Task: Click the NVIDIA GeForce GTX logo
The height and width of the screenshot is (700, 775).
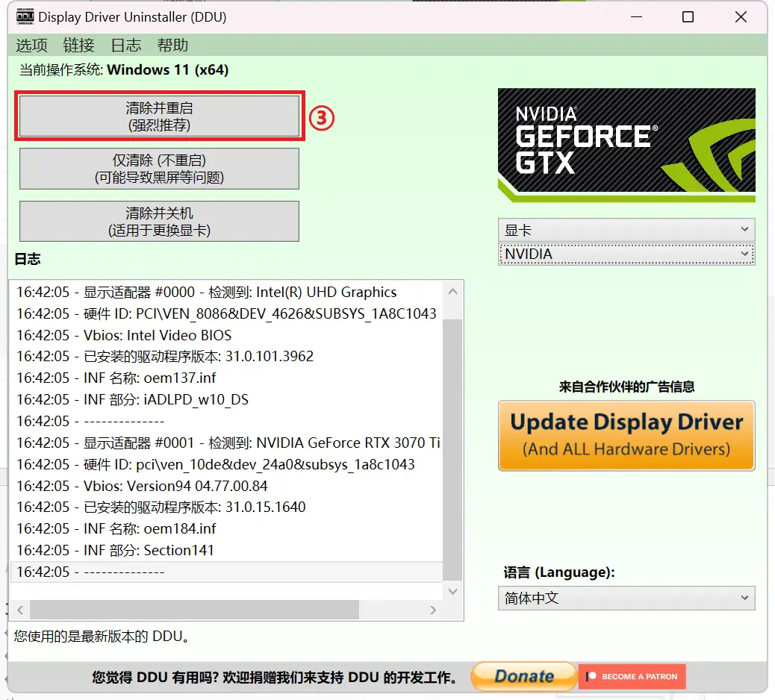Action: coord(626,145)
